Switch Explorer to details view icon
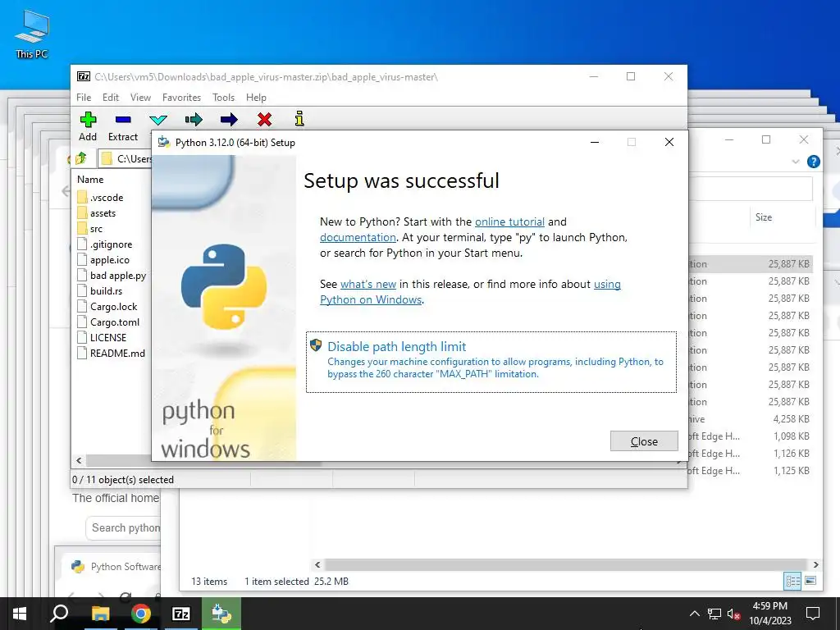The width and height of the screenshot is (840, 630). tap(792, 581)
